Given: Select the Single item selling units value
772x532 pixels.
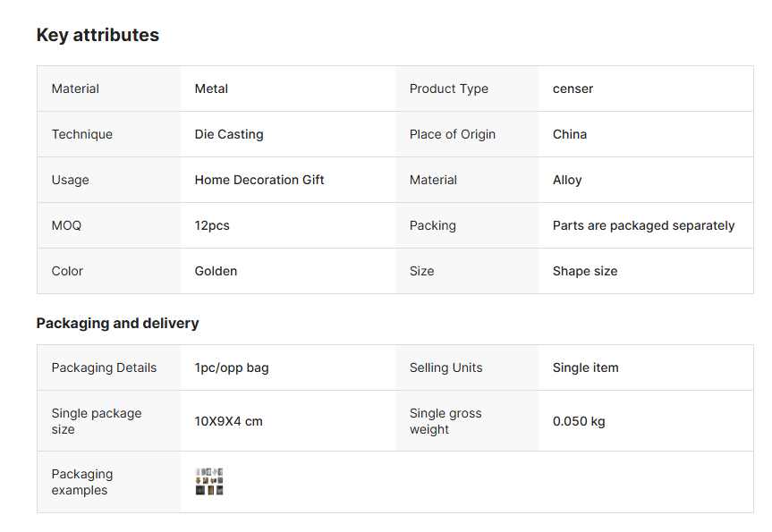Looking at the screenshot, I should pos(585,367).
